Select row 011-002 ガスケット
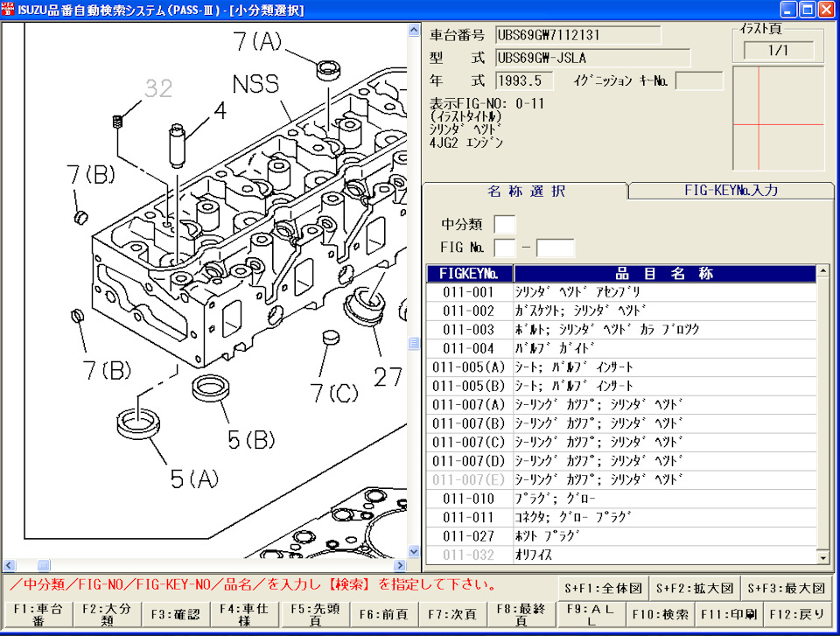 tap(621, 311)
